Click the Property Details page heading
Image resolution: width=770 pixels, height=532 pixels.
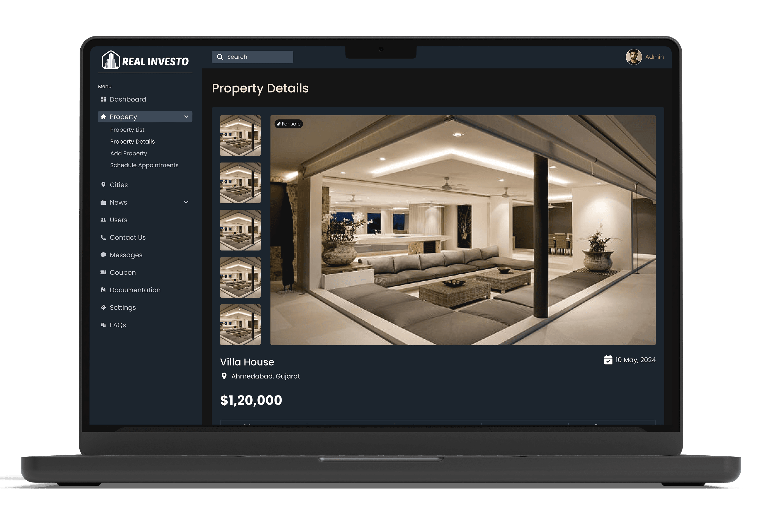(260, 88)
